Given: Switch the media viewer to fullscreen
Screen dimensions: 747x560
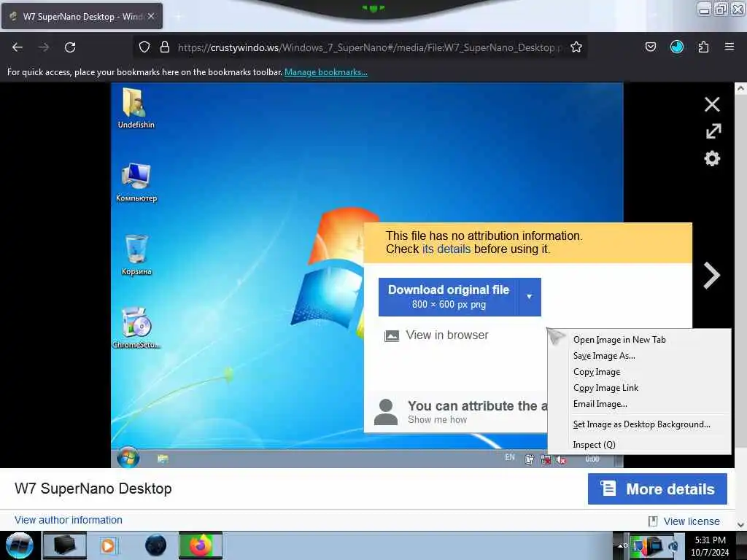Looking at the screenshot, I should click(713, 131).
